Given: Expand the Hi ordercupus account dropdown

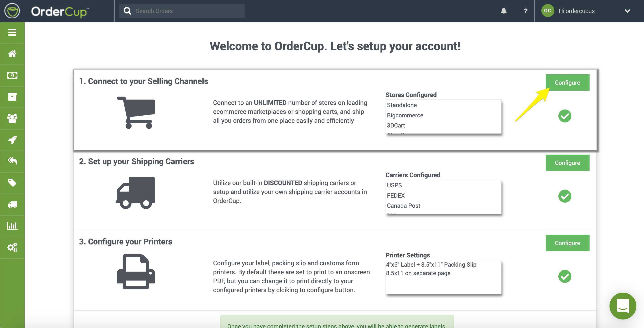Looking at the screenshot, I should click(627, 11).
